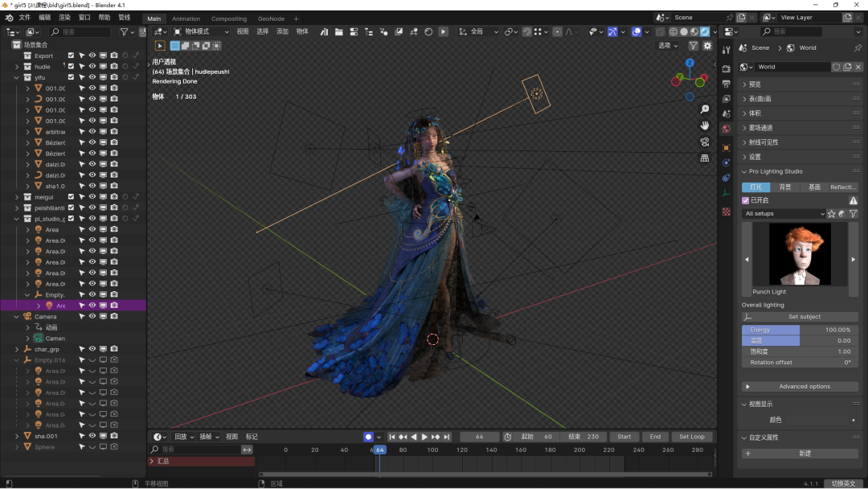868x489 pixels.
Task: Open Advanced options button
Action: [800, 387]
